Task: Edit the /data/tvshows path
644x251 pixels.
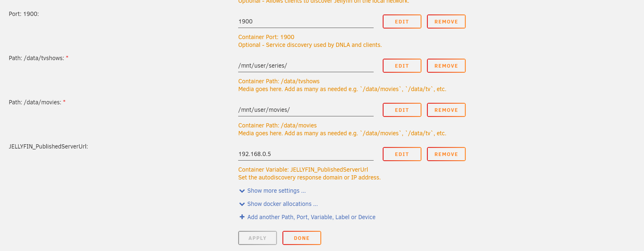Action: click(402, 66)
